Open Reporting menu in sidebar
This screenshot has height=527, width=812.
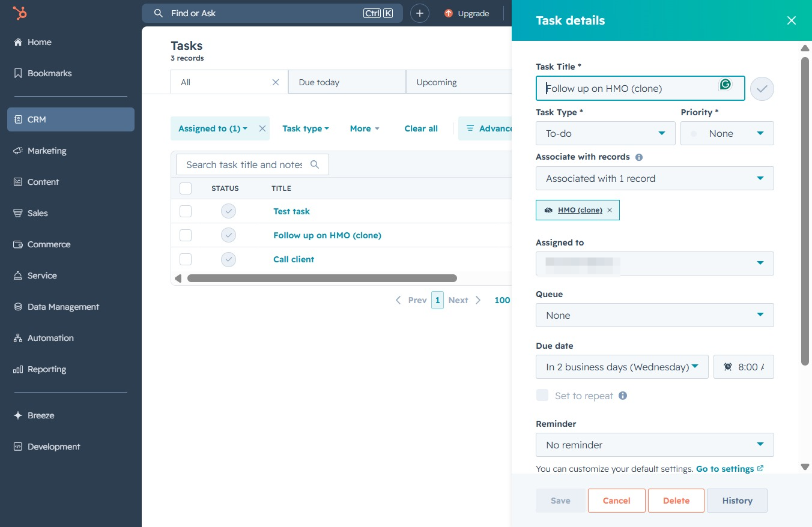[x=71, y=369]
